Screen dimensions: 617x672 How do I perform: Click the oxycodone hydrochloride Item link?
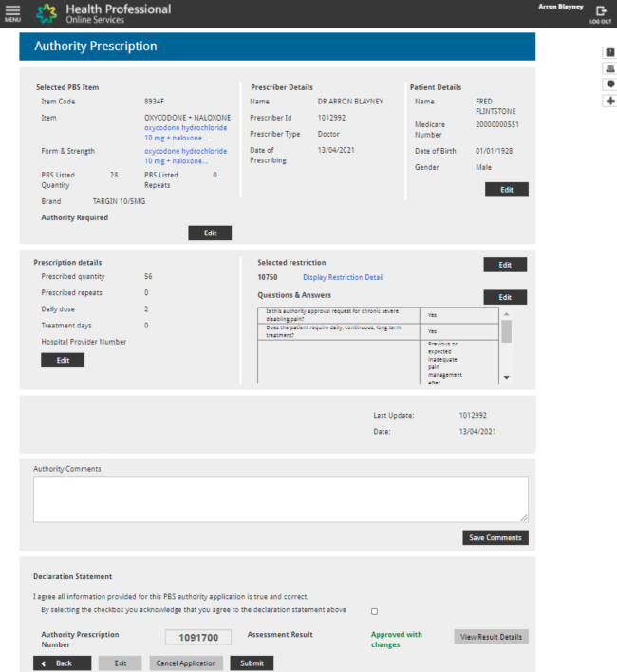[x=185, y=133]
